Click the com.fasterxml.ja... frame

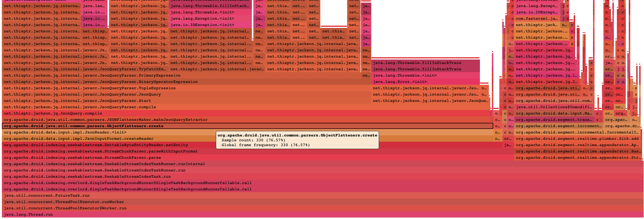coord(537,19)
